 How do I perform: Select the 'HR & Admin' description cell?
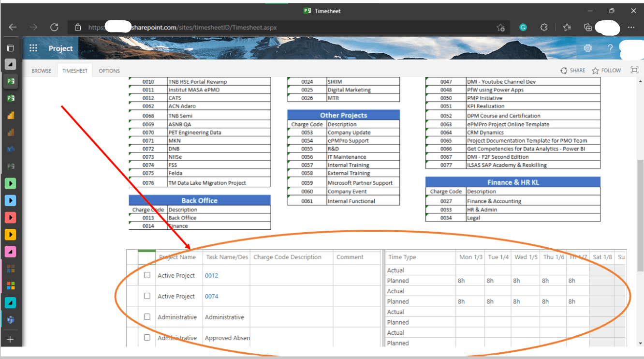(x=533, y=209)
